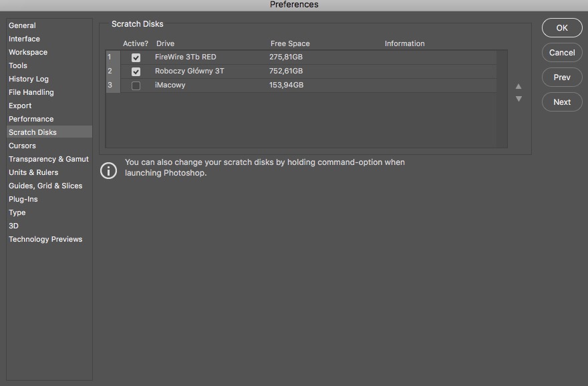Select the FireWire 3Tb RED drive name
588x386 pixels.
[186, 57]
